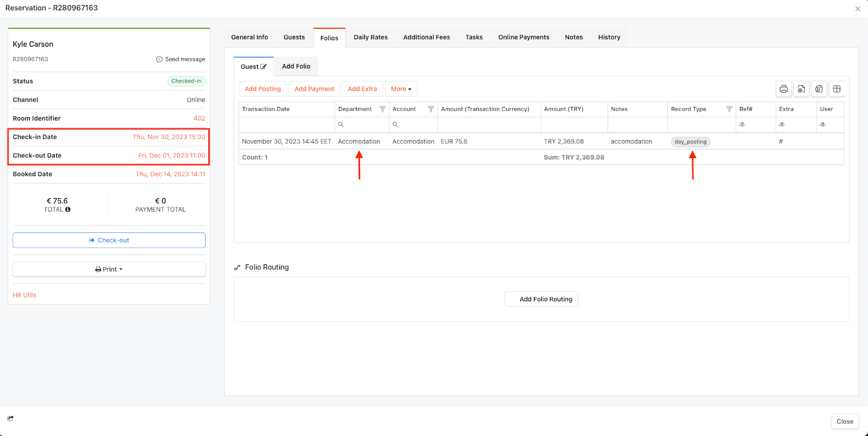
Task: Open the Ref# filter operation selector
Action: (742, 125)
